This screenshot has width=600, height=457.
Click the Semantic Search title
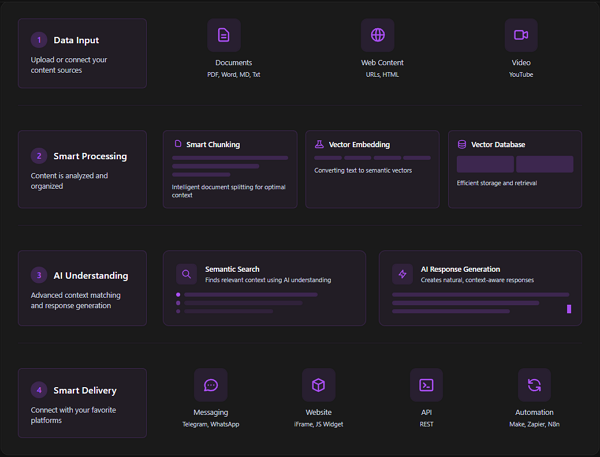coord(232,269)
